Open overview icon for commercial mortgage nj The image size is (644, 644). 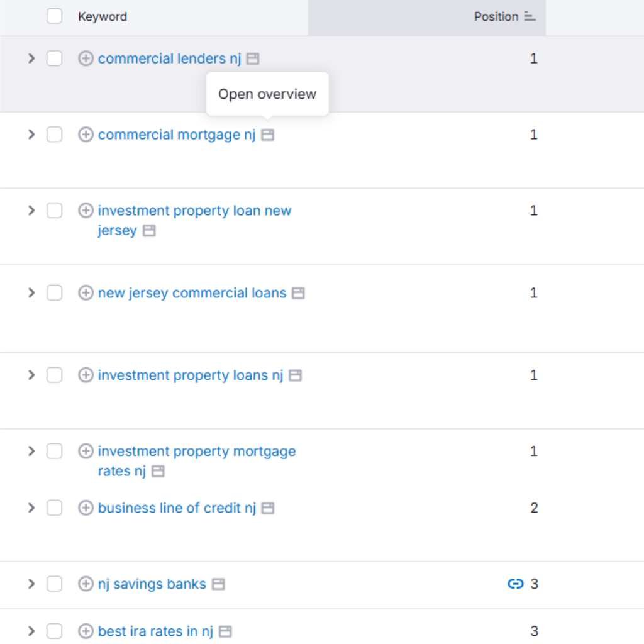[x=268, y=135]
